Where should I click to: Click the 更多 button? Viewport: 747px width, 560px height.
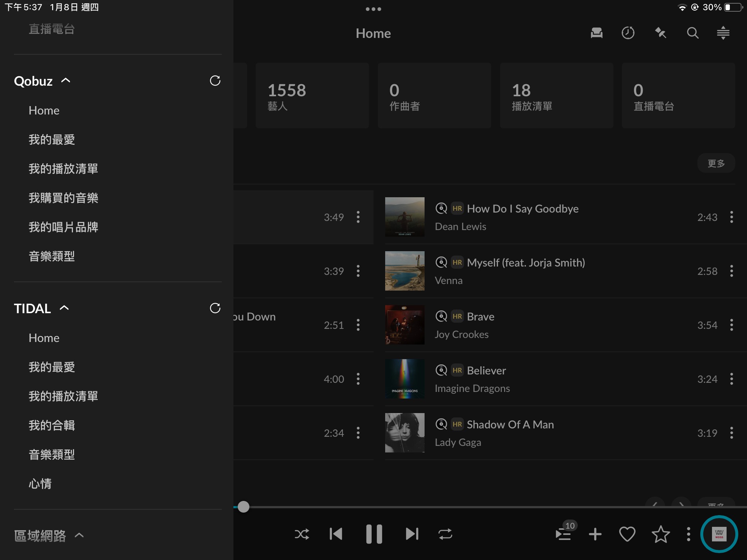(x=716, y=163)
